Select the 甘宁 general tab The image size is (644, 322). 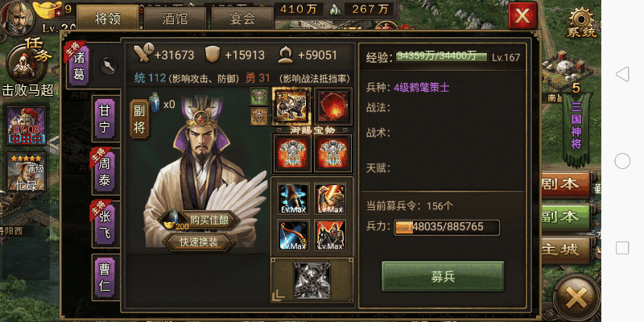[x=105, y=118]
